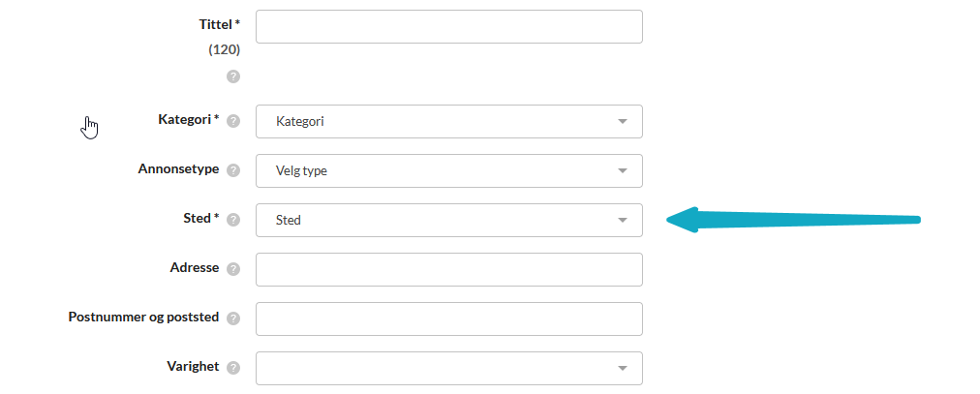Click the question mark next to Adresse
This screenshot has width=980, height=394.
pos(233,269)
